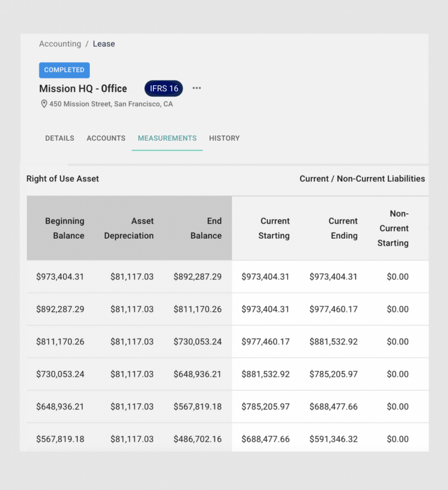Click the Lease breadcrumb link
Image resolution: width=448 pixels, height=490 pixels.
click(x=104, y=44)
